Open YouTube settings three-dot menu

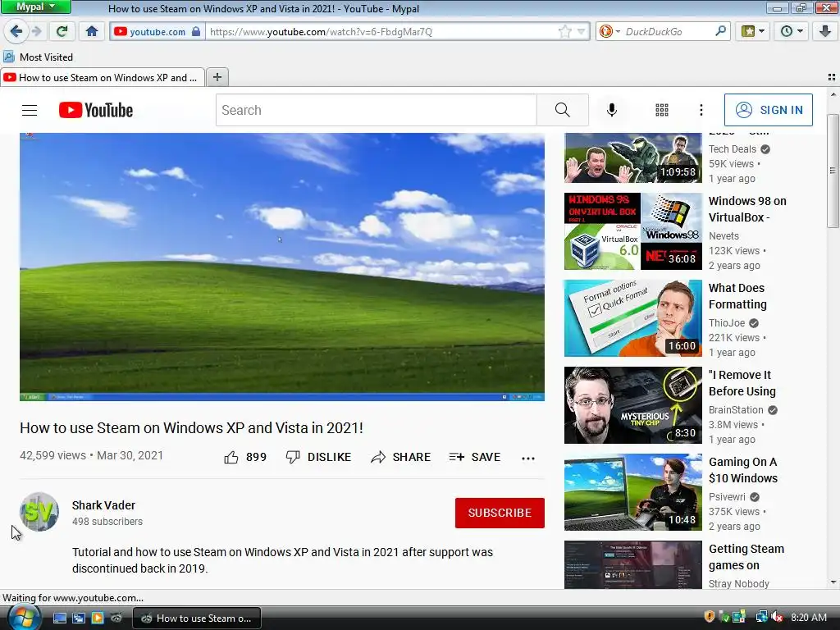[x=701, y=111]
